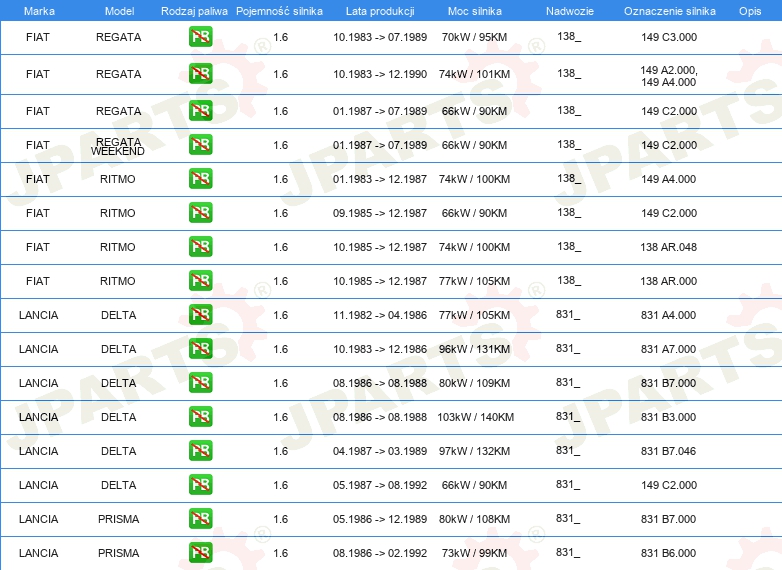Select the 80kW / 109KM power cell
Screen dimensions: 782x570
(x=474, y=382)
